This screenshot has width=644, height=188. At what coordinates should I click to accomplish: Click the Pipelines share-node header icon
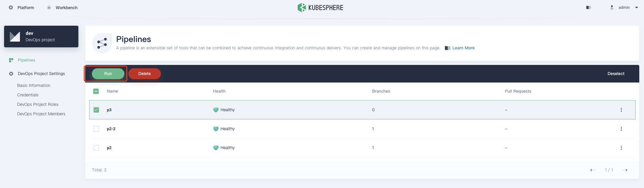[x=102, y=43]
